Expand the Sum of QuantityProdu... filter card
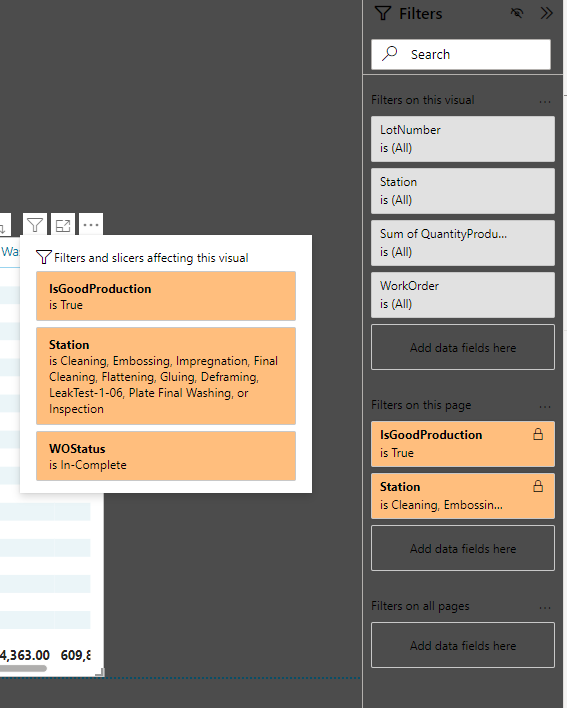567x708 pixels. click(x=463, y=243)
